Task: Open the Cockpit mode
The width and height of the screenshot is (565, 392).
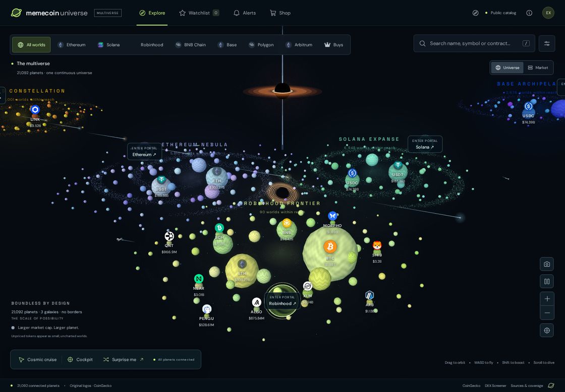Action: click(80, 360)
